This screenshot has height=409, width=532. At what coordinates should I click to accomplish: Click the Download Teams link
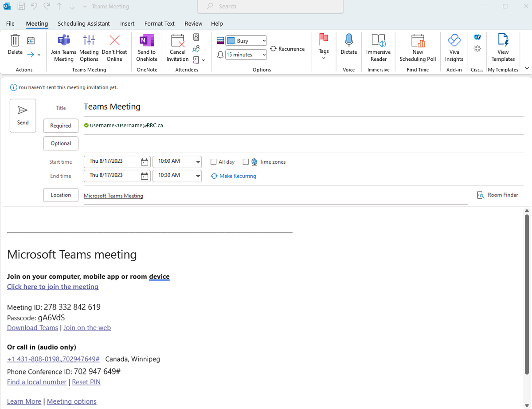(32, 328)
